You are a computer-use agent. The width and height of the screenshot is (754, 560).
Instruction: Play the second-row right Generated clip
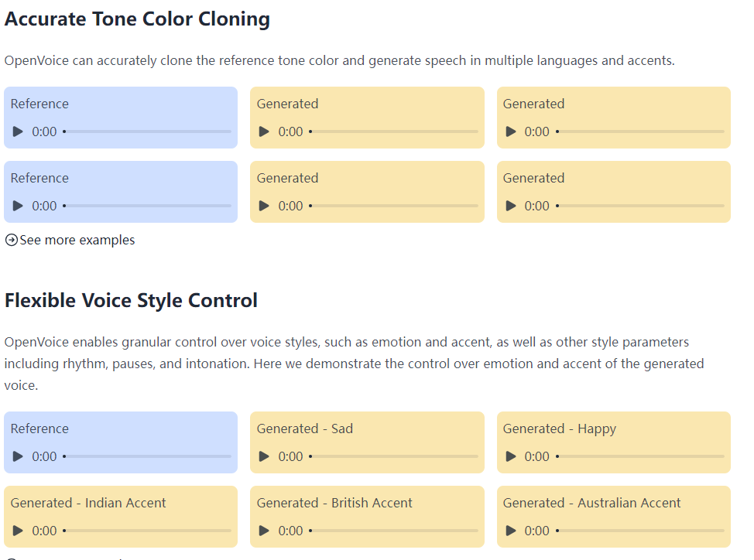pos(510,206)
